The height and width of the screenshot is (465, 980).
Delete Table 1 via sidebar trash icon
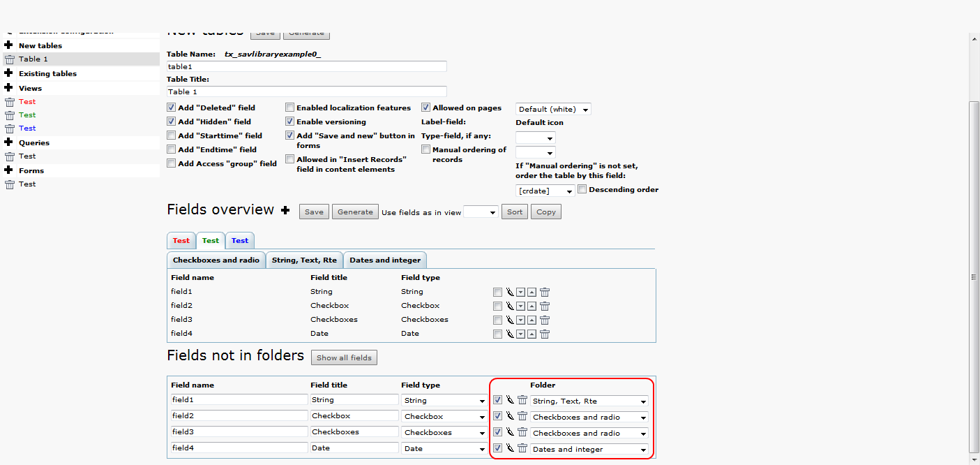click(x=10, y=59)
